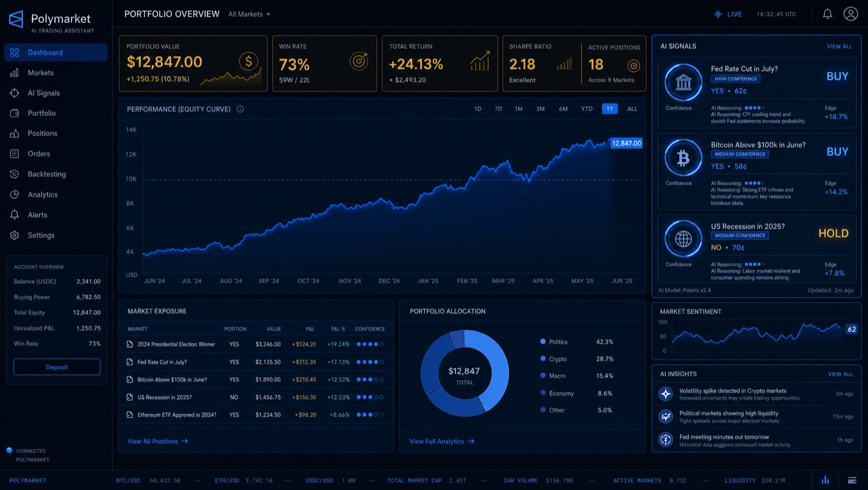
Task: Click the Politics legend color dot
Action: (543, 341)
